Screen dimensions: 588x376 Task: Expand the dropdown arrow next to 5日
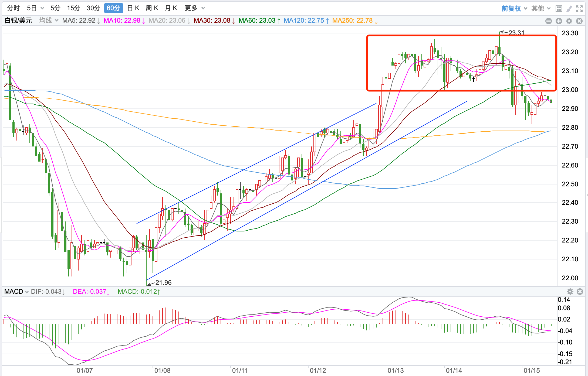[x=42, y=8]
